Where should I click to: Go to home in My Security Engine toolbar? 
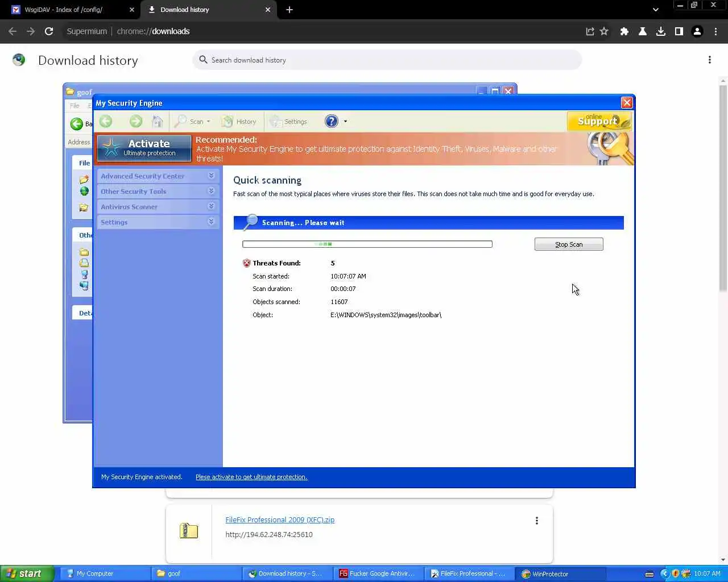tap(158, 121)
